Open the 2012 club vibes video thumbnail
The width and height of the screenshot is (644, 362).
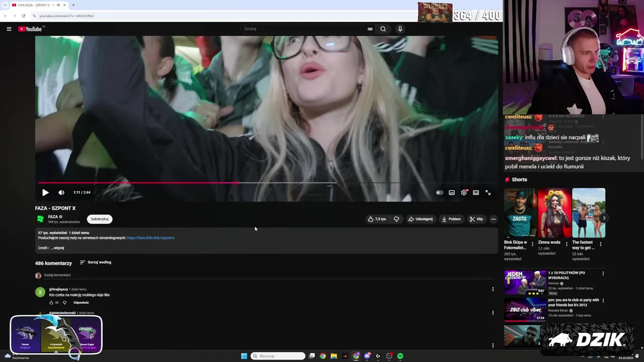(x=525, y=309)
